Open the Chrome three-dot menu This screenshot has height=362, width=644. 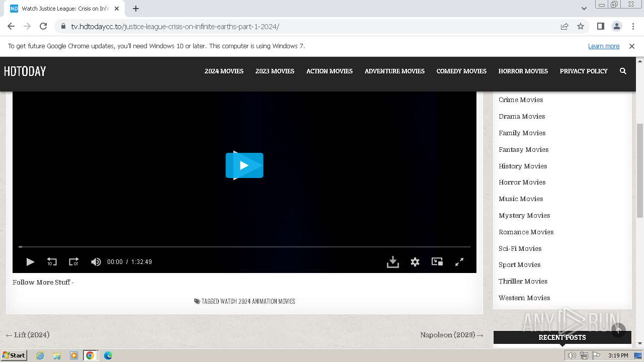pyautogui.click(x=633, y=26)
